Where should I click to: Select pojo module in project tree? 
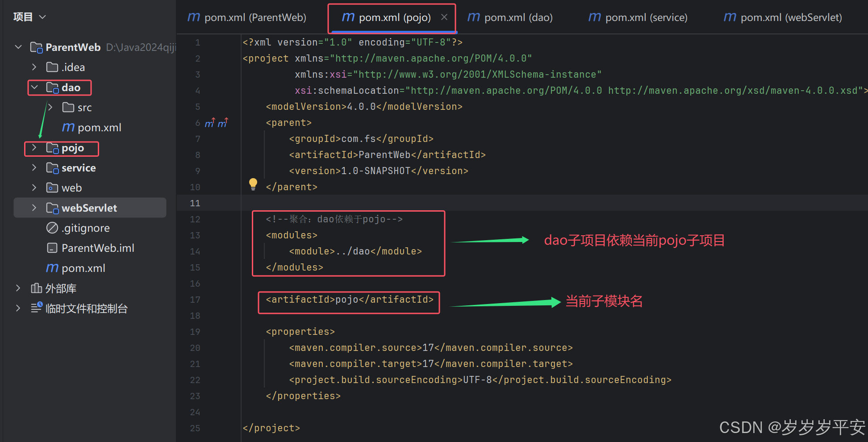pyautogui.click(x=73, y=148)
